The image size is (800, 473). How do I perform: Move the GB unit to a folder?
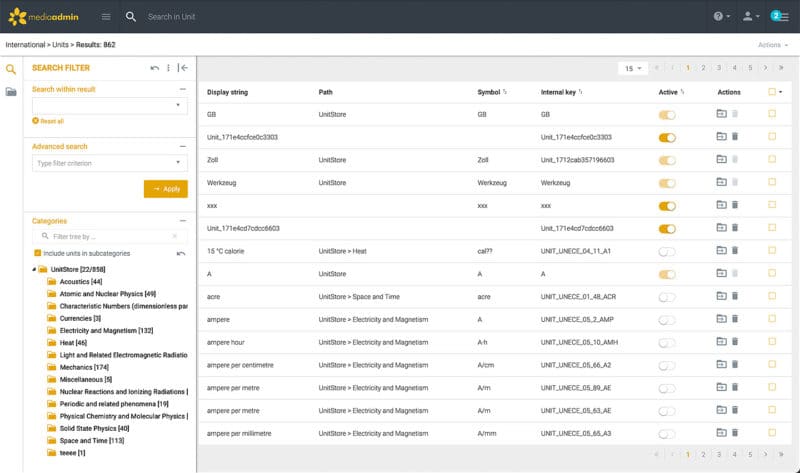click(x=721, y=114)
